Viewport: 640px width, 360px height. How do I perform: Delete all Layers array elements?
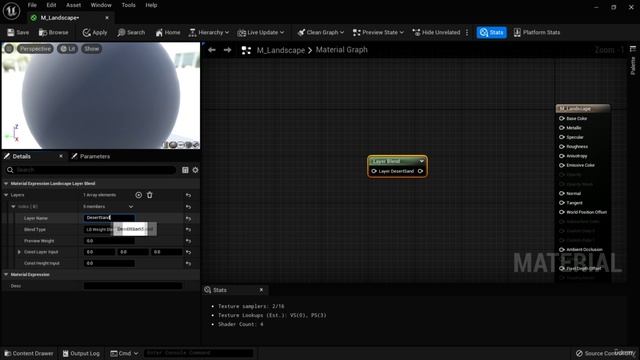click(150, 195)
